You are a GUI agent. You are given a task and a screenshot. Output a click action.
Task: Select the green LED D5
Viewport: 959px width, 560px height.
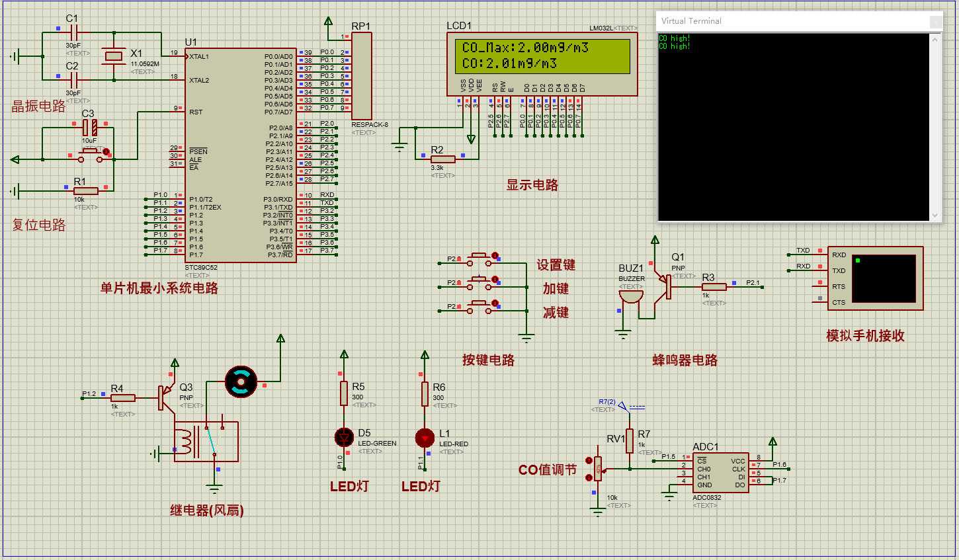[x=344, y=437]
